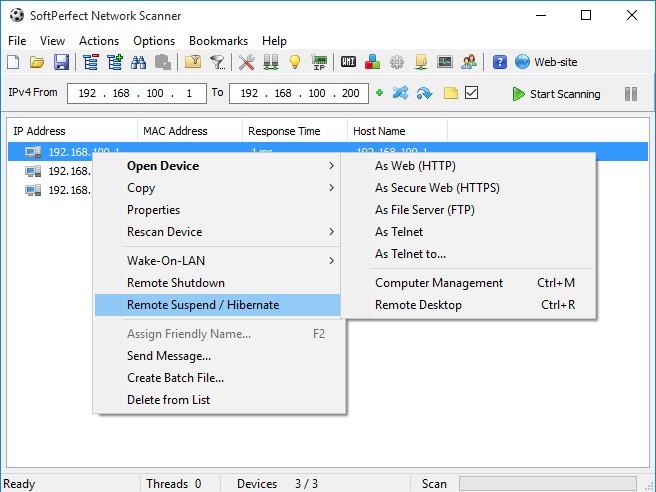Click the grayed paste clipboard icon
This screenshot has height=492, width=656.
click(x=163, y=62)
